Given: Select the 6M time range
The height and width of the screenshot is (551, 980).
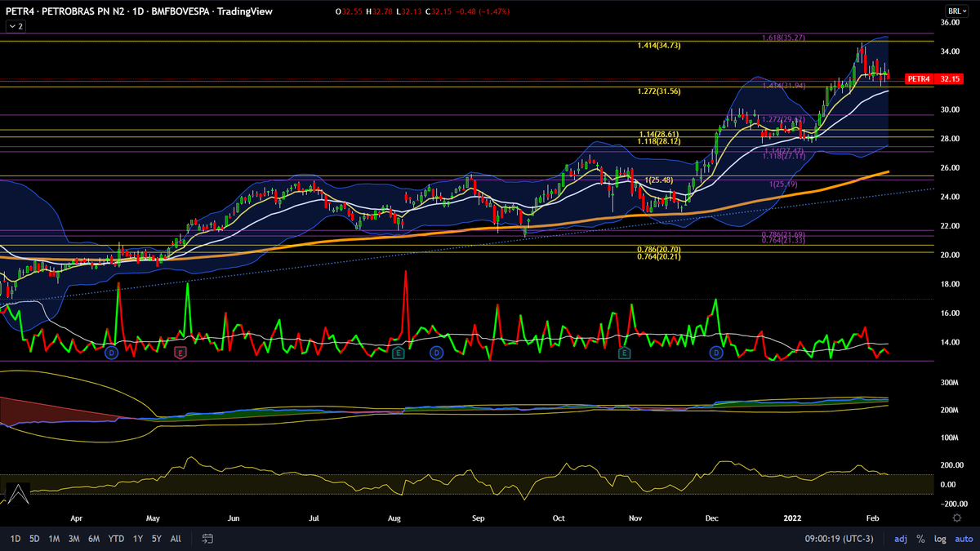Looking at the screenshot, I should (94, 539).
